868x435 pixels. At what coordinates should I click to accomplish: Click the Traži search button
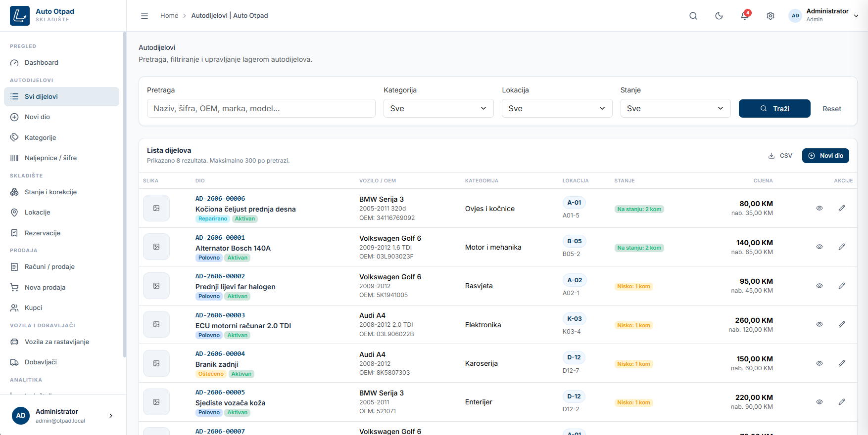(x=774, y=108)
